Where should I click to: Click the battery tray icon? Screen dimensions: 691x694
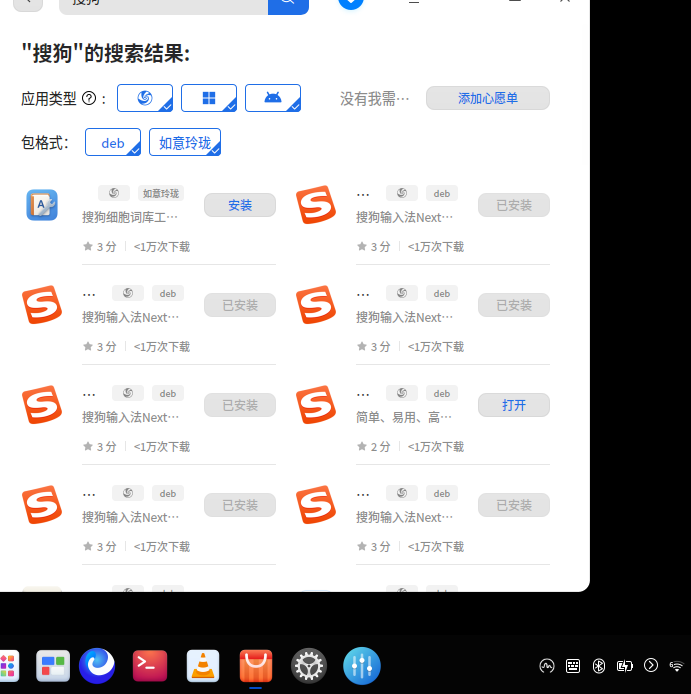pos(625,666)
